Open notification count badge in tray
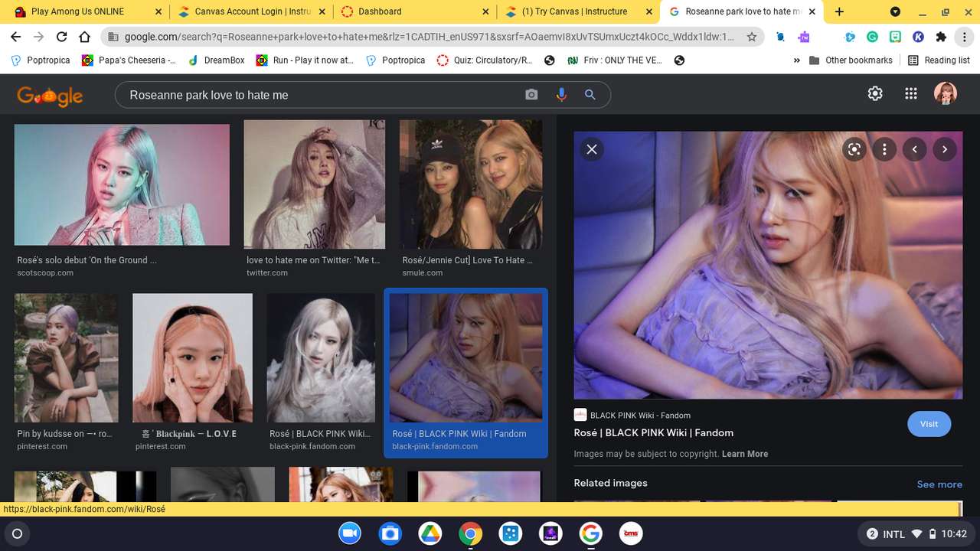Screen dimensions: 980x551 point(872,533)
